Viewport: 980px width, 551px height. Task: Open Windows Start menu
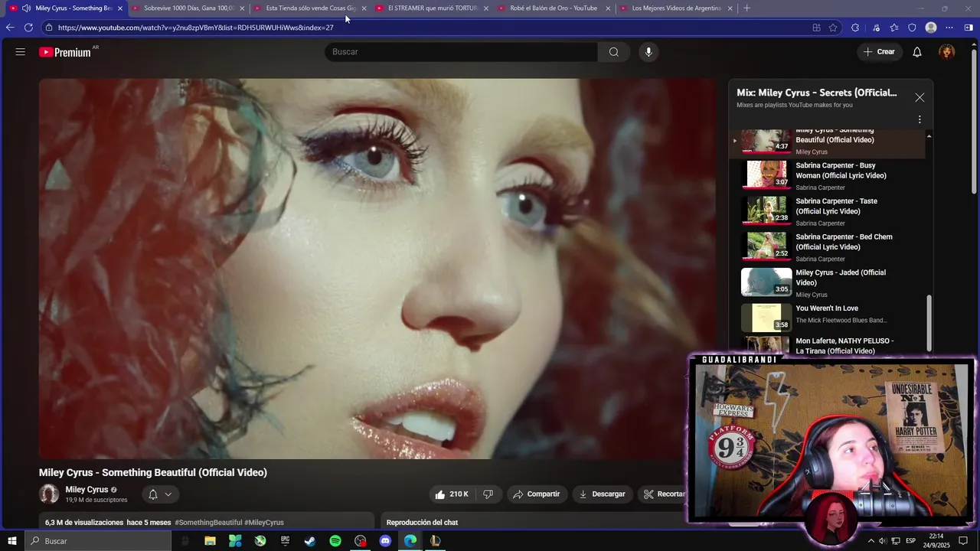(x=12, y=541)
